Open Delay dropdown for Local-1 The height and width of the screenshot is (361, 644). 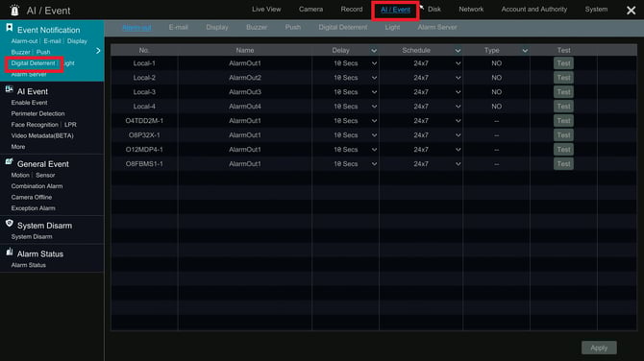(x=374, y=63)
